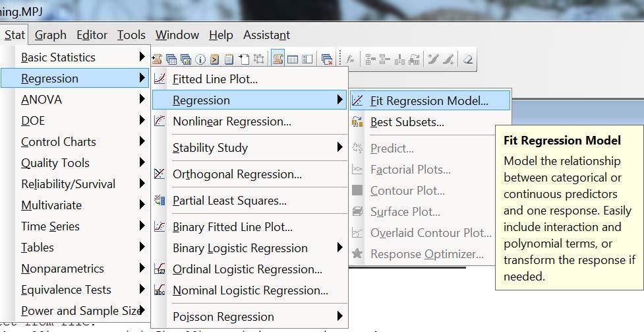
Task: Click the greyed Contour Plot... item
Action: (x=423, y=191)
